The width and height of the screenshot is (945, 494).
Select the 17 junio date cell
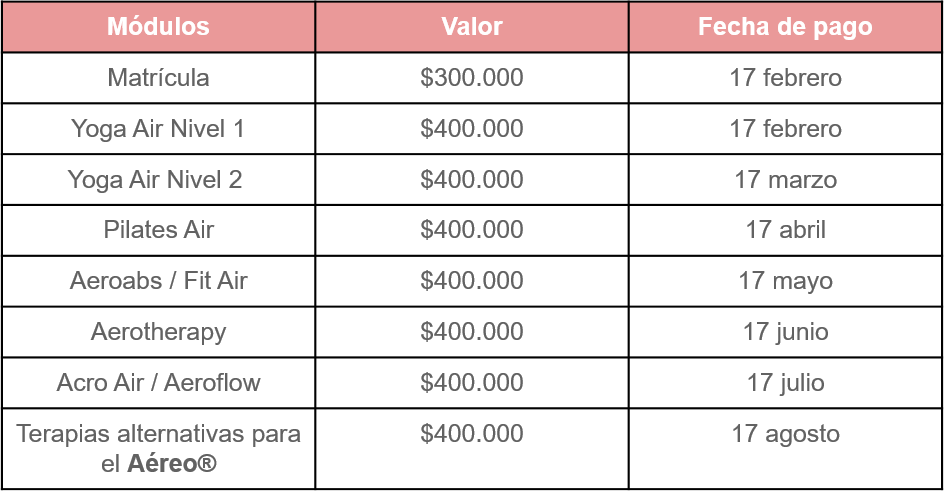(785, 332)
